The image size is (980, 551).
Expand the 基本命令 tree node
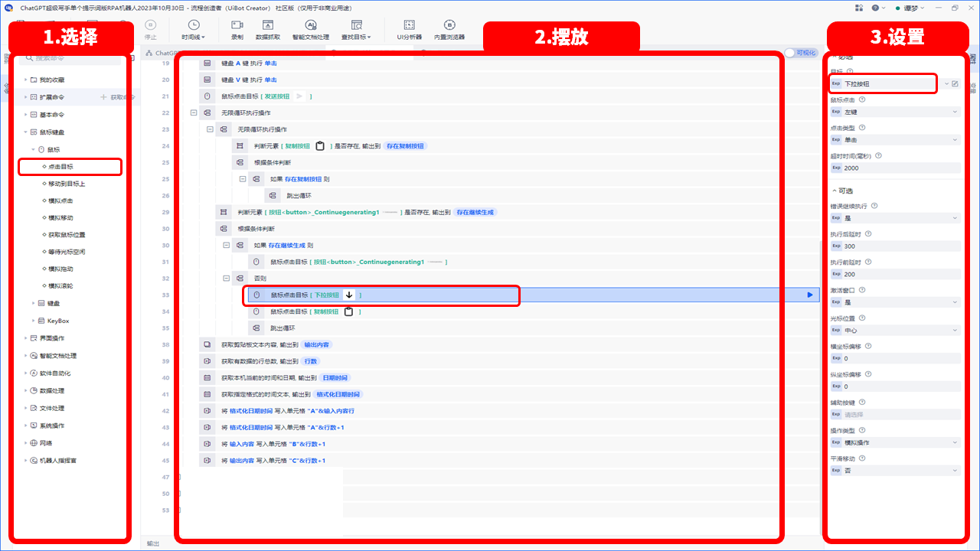24,115
